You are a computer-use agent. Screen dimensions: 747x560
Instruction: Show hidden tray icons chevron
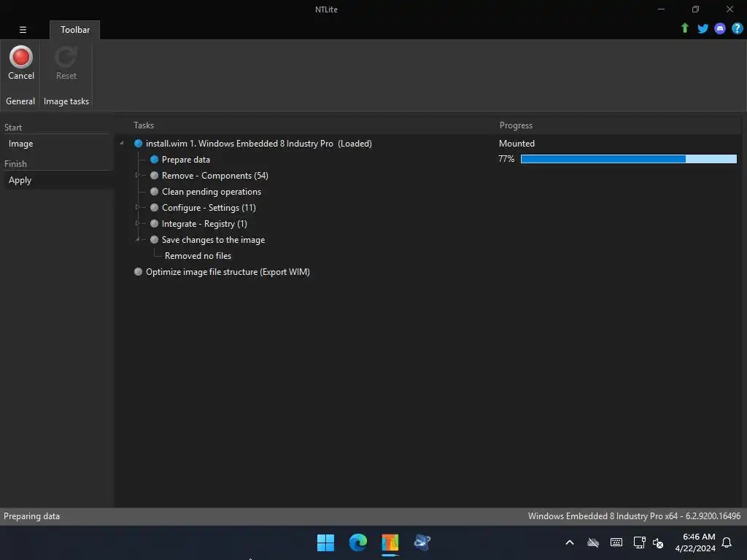(569, 542)
